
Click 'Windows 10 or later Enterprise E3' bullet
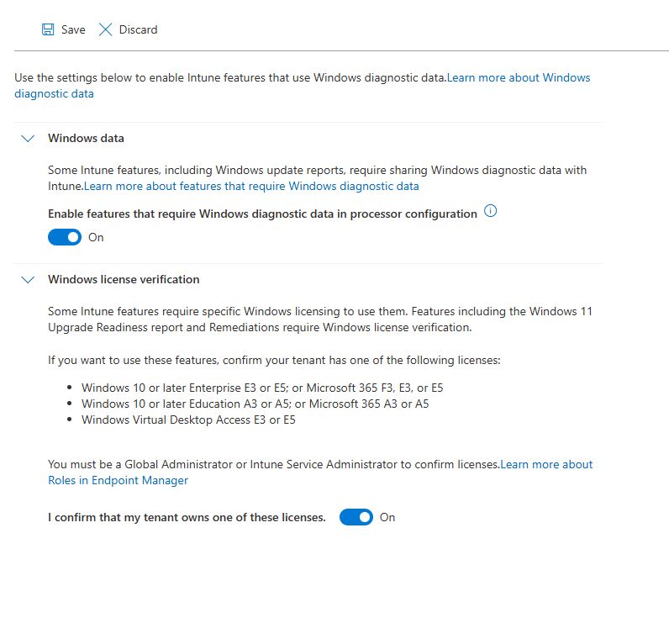tap(262, 388)
